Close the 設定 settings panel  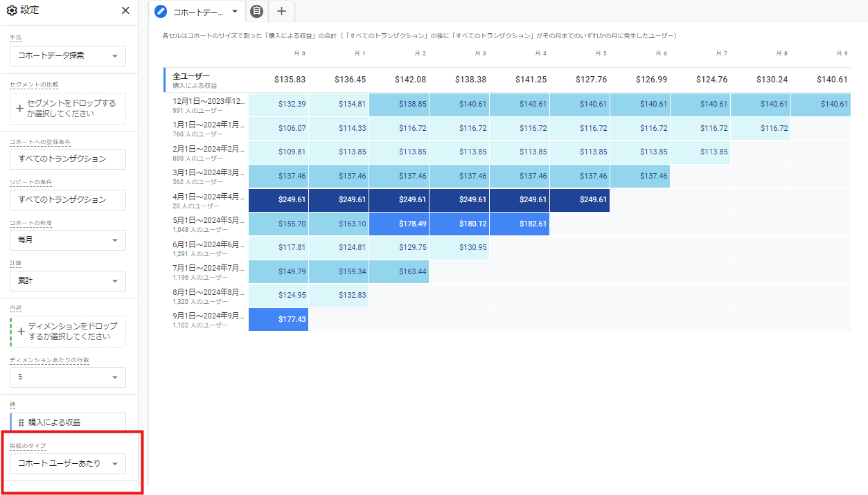[x=125, y=10]
